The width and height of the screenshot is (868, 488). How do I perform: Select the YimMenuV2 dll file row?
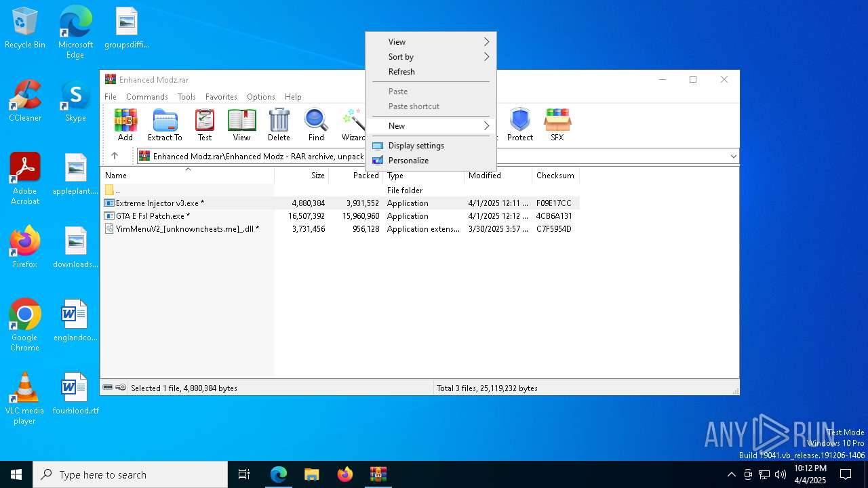(x=340, y=229)
